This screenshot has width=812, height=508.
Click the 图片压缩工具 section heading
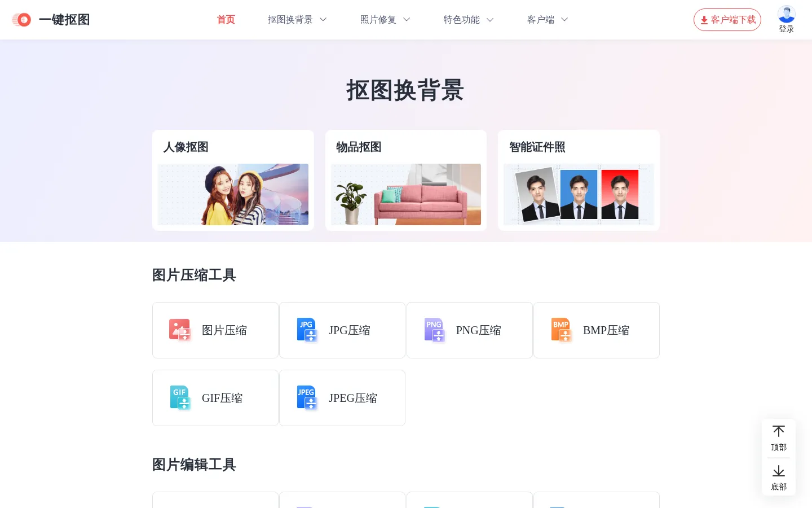[x=194, y=275]
